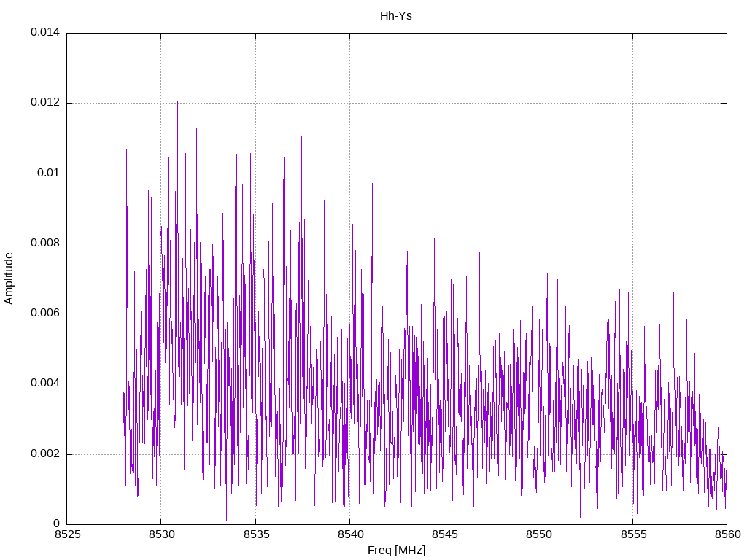
Task: Click y-axis tick label 0.012
Action: tap(45, 102)
